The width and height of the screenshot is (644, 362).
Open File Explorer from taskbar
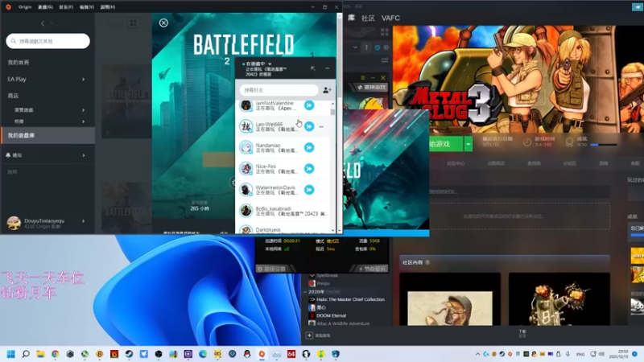[x=40, y=354]
